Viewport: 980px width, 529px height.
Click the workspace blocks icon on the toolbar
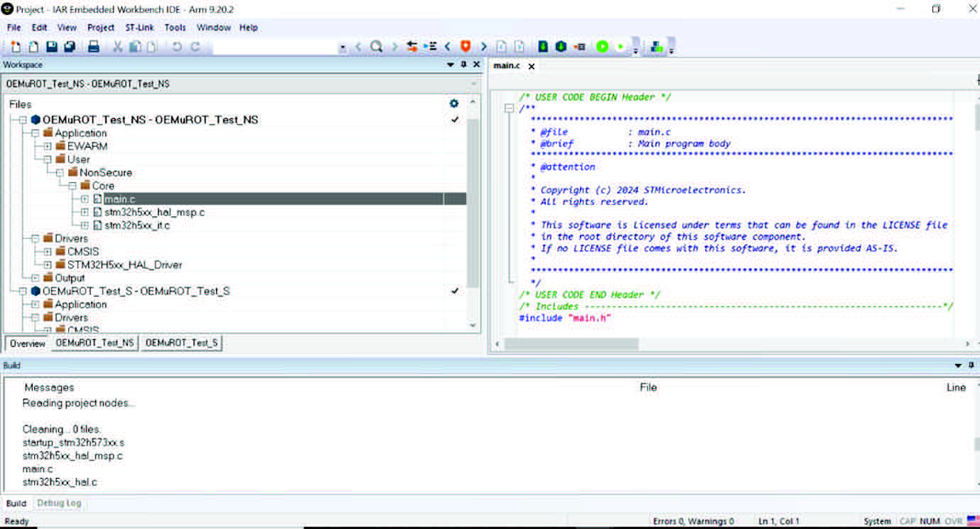point(657,47)
